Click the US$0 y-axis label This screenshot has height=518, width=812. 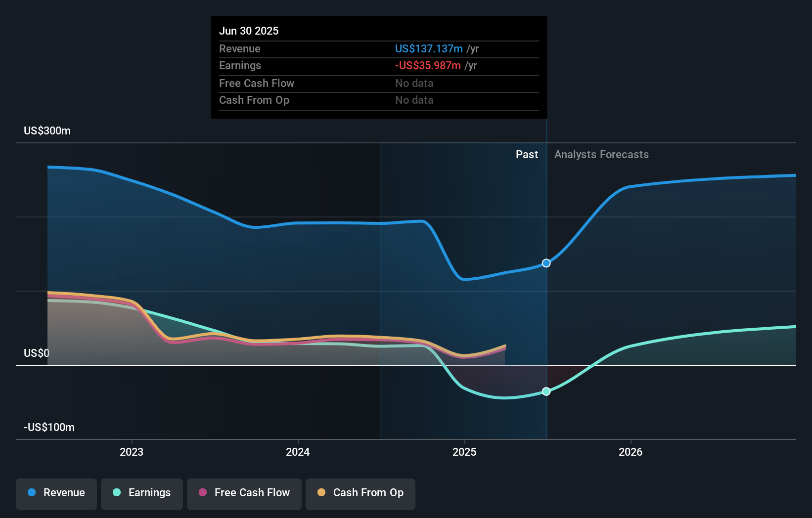[37, 353]
